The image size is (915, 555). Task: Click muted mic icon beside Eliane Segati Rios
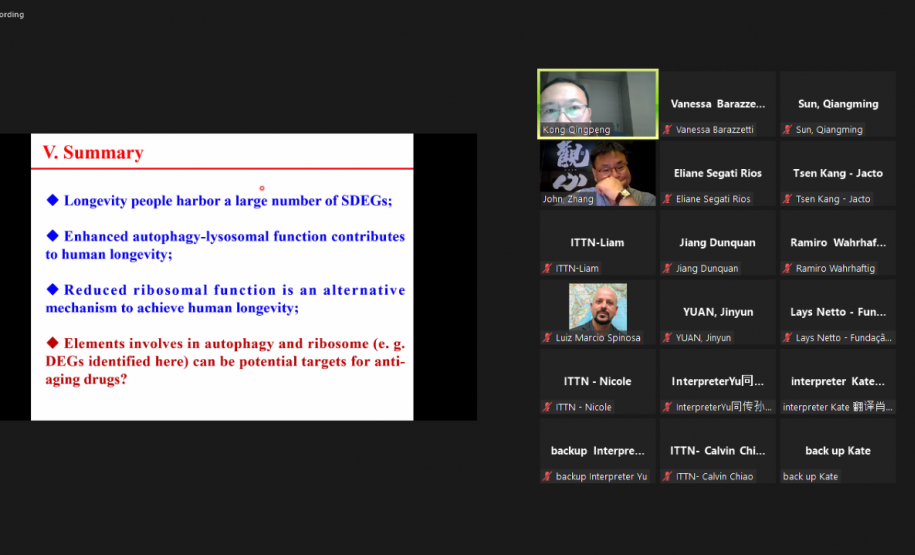(668, 199)
